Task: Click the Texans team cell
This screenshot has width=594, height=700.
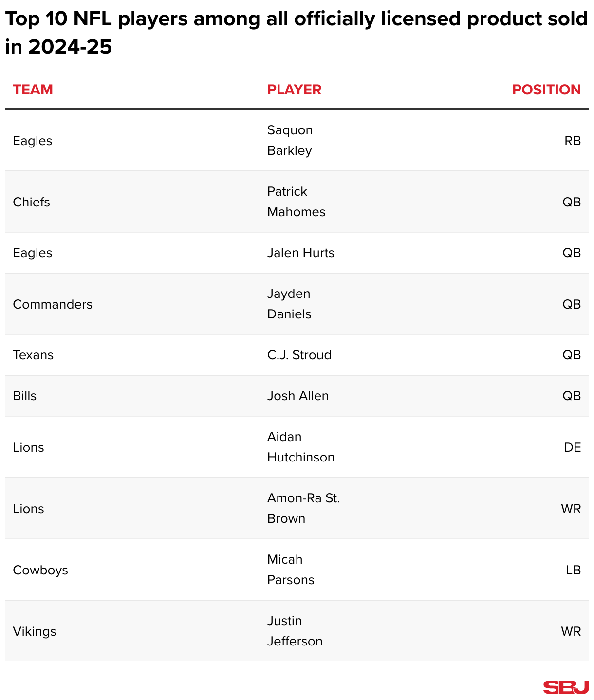Action: 33,355
